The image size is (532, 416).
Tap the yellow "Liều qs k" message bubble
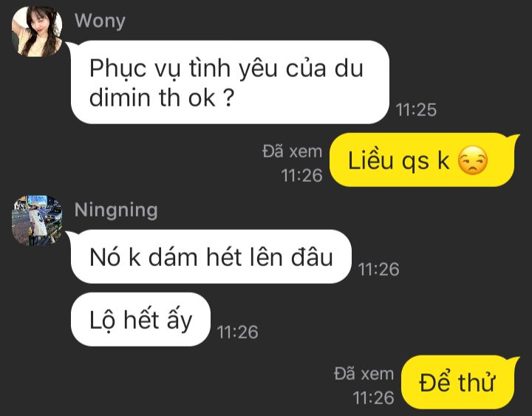tap(423, 160)
